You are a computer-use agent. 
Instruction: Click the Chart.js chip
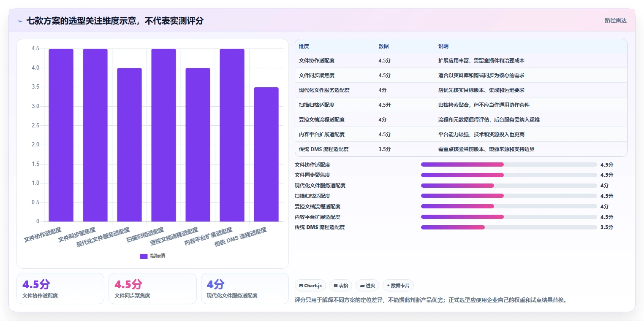pyautogui.click(x=310, y=286)
